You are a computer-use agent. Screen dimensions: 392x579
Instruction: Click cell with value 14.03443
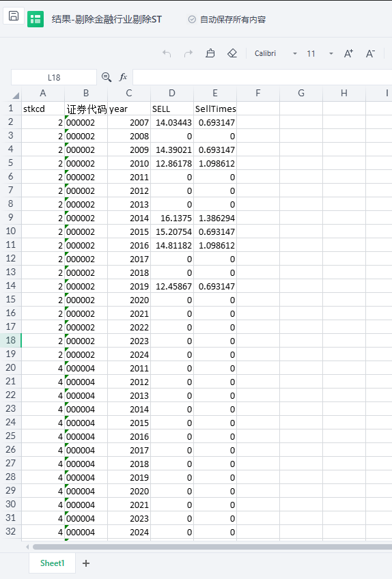tap(172, 122)
